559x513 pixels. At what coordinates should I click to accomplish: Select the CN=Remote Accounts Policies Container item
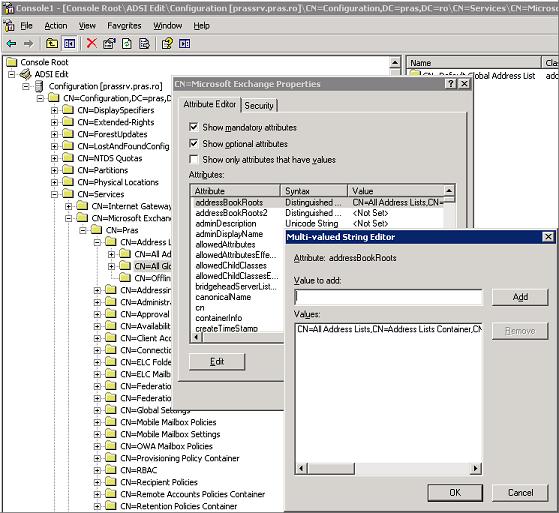point(193,494)
